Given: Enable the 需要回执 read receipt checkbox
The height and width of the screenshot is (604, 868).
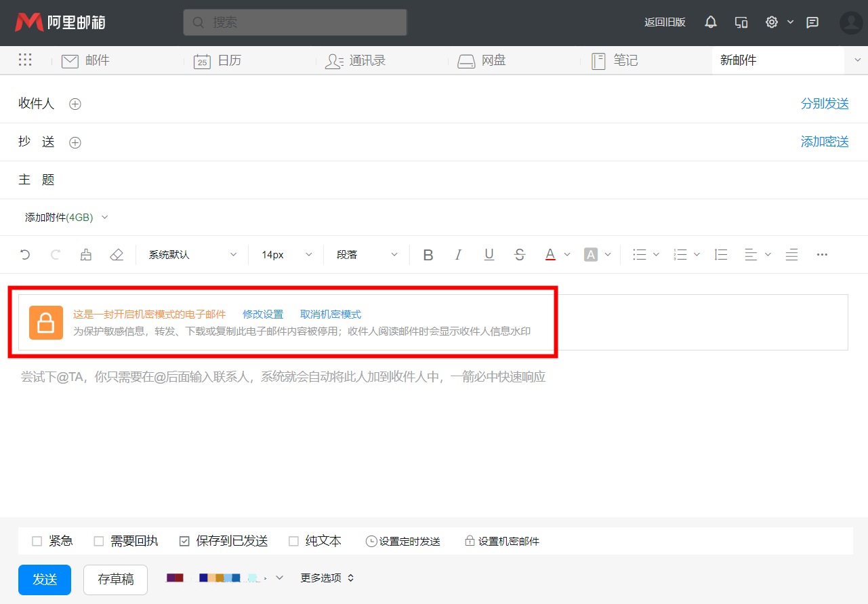Looking at the screenshot, I should click(99, 541).
